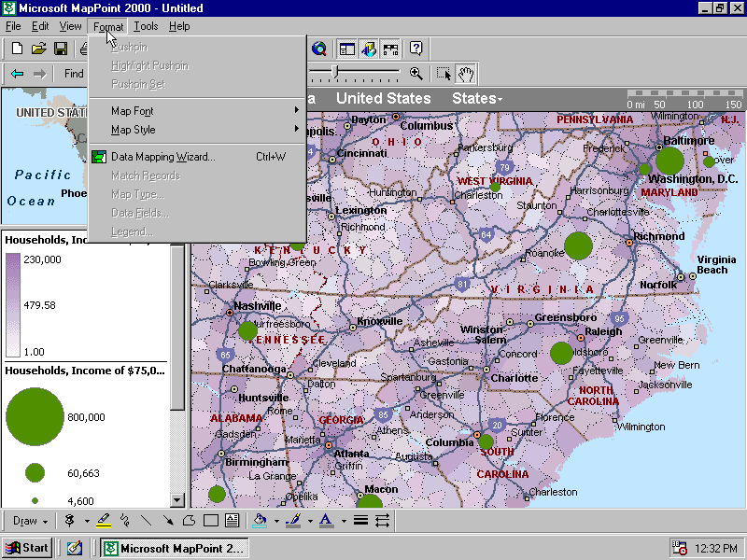
Task: Click the legend pane scroll down arrow
Action: tap(176, 500)
